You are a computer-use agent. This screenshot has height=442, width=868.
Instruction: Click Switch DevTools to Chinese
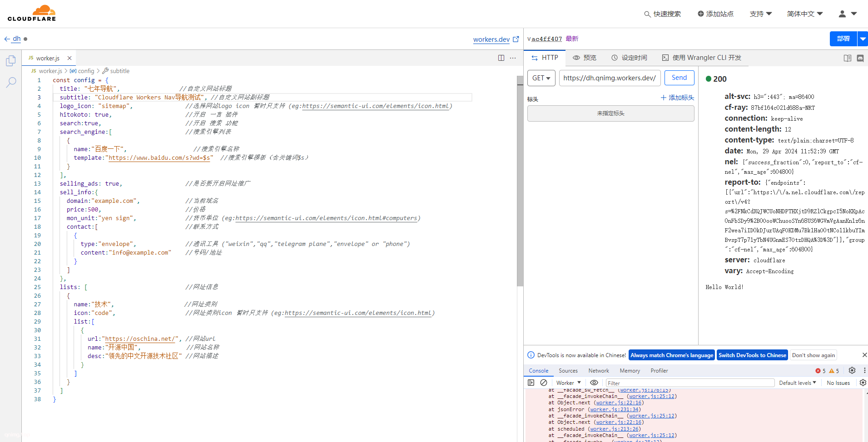point(752,355)
